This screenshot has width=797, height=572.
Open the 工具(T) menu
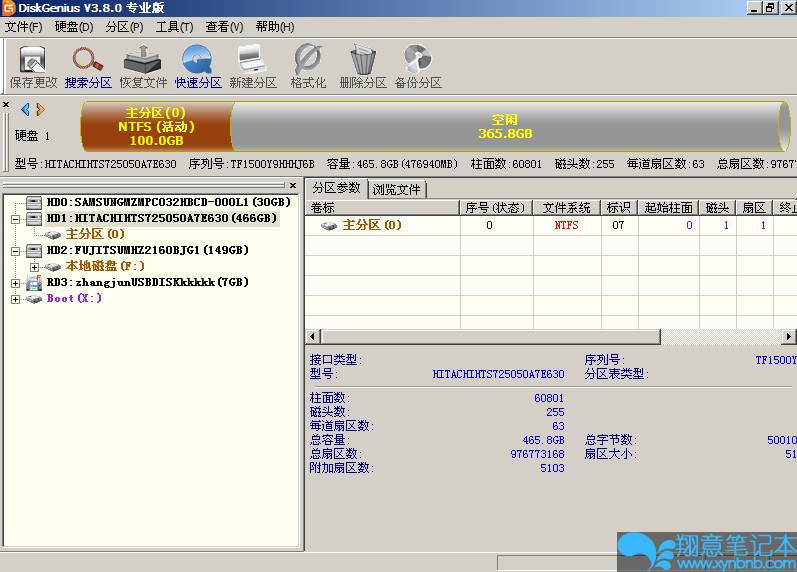pyautogui.click(x=174, y=27)
